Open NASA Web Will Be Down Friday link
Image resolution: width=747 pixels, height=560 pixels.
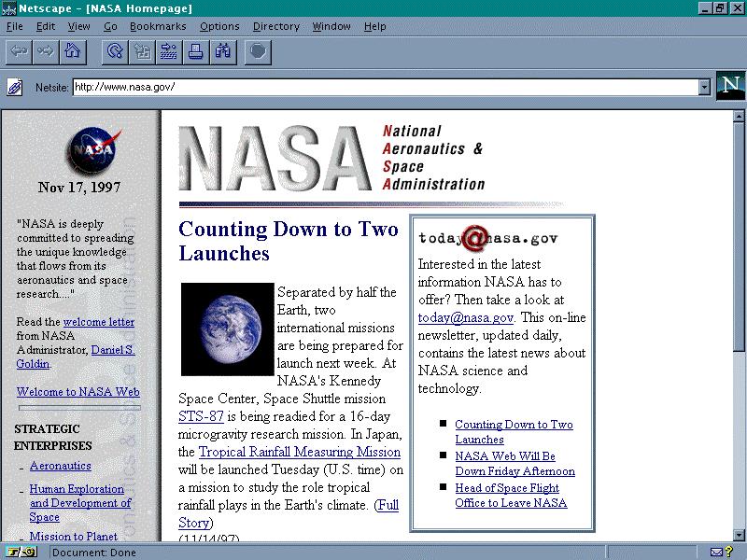tap(514, 463)
